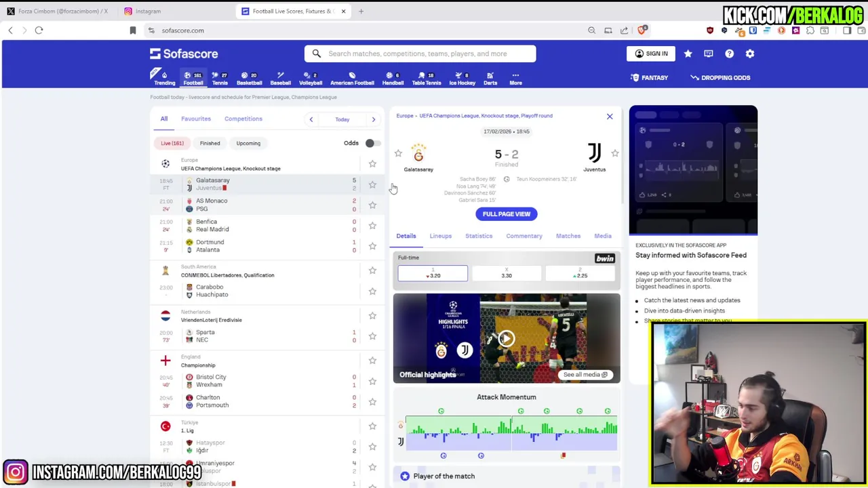The image size is (868, 488).
Task: Select the Baseball sport icon
Action: coord(280,78)
